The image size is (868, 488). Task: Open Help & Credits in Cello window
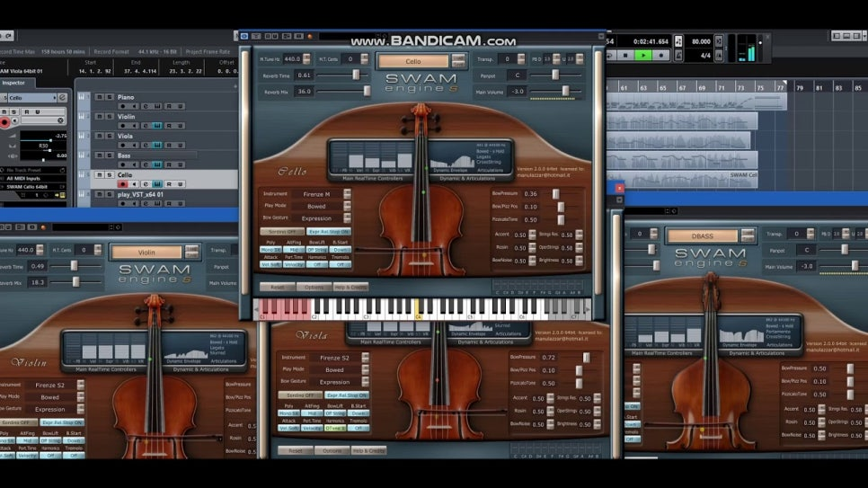tap(350, 287)
